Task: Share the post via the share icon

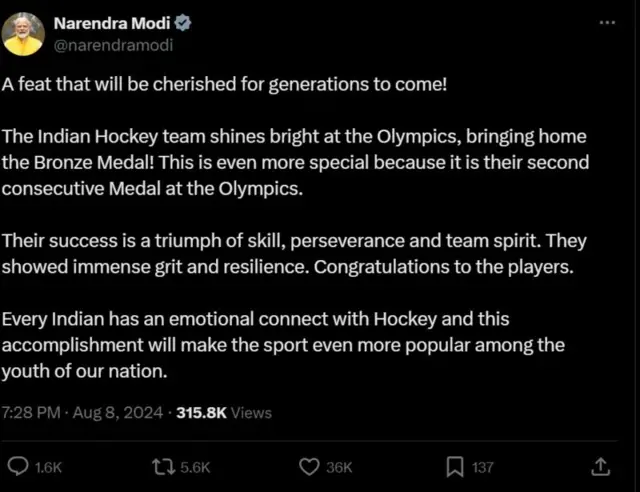Action: [601, 465]
